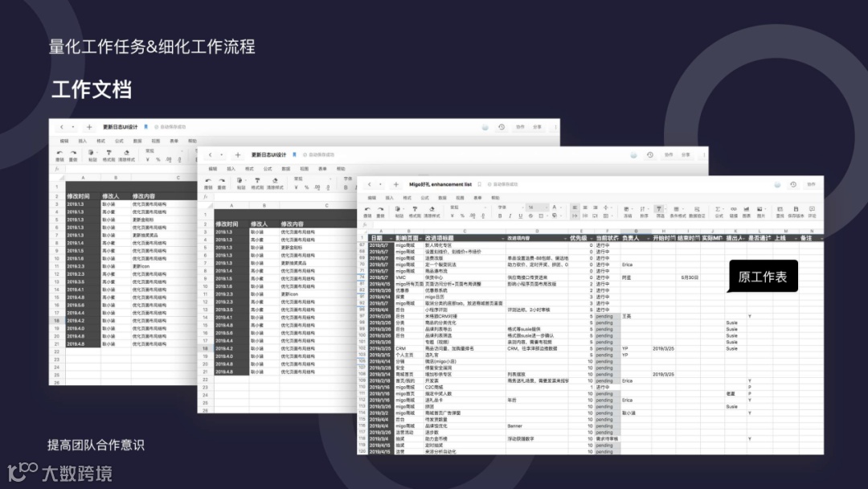This screenshot has width=868, height=489.
Task: Open 编辑 menu in Migo window
Action: click(x=372, y=198)
